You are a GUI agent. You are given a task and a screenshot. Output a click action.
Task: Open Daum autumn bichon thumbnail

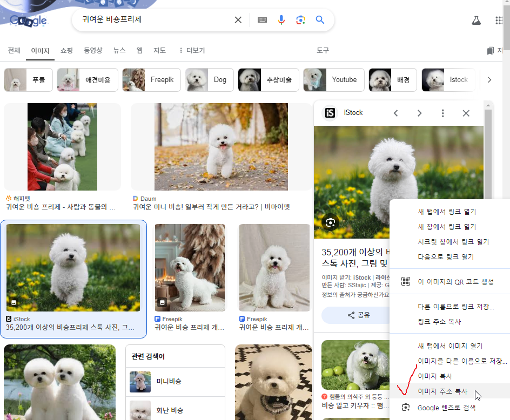[x=221, y=147]
